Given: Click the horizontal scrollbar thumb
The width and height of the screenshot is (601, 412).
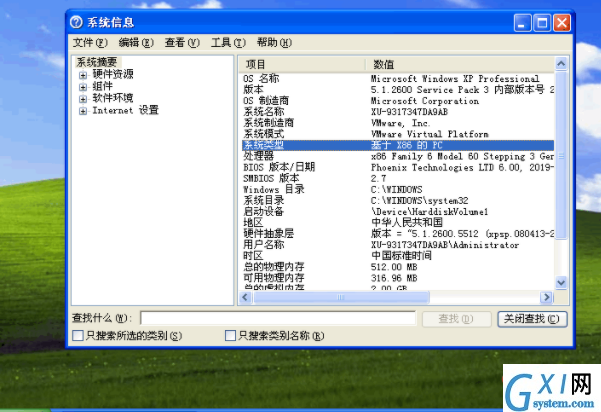Looking at the screenshot, I should tap(341, 297).
